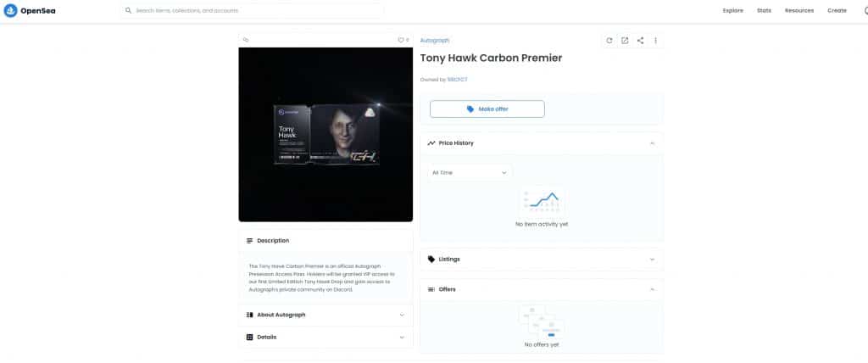Refresh the item metadata

coord(609,41)
